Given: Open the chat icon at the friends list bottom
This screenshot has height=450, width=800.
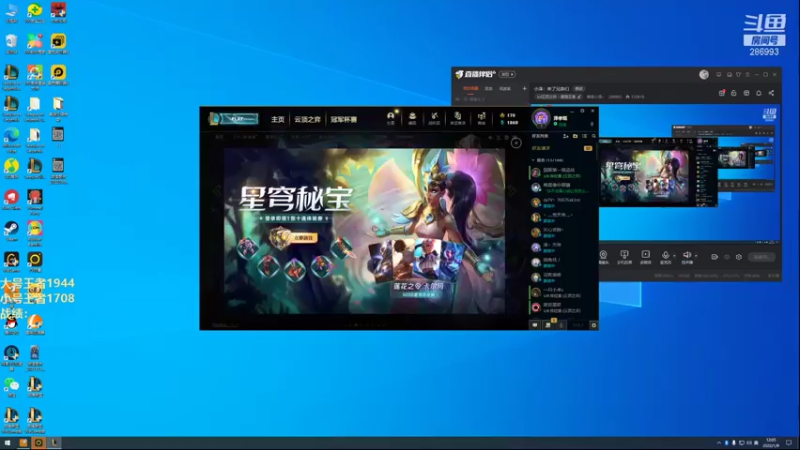Looking at the screenshot, I should 535,325.
